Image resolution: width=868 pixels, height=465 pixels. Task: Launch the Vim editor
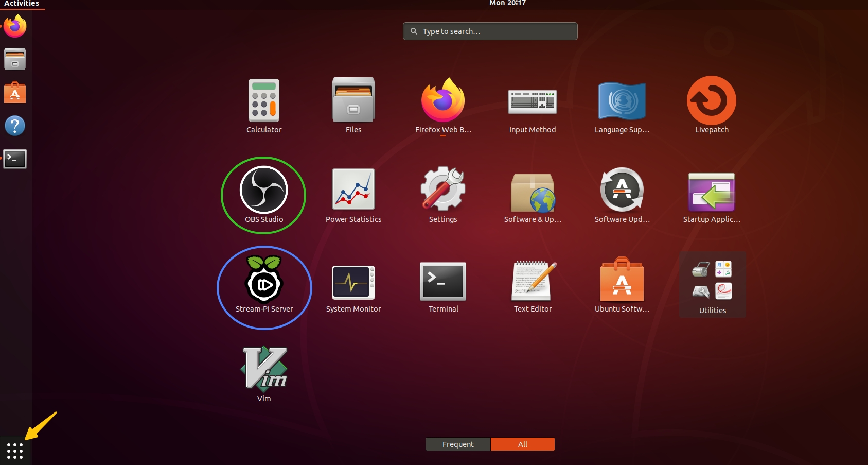point(264,374)
